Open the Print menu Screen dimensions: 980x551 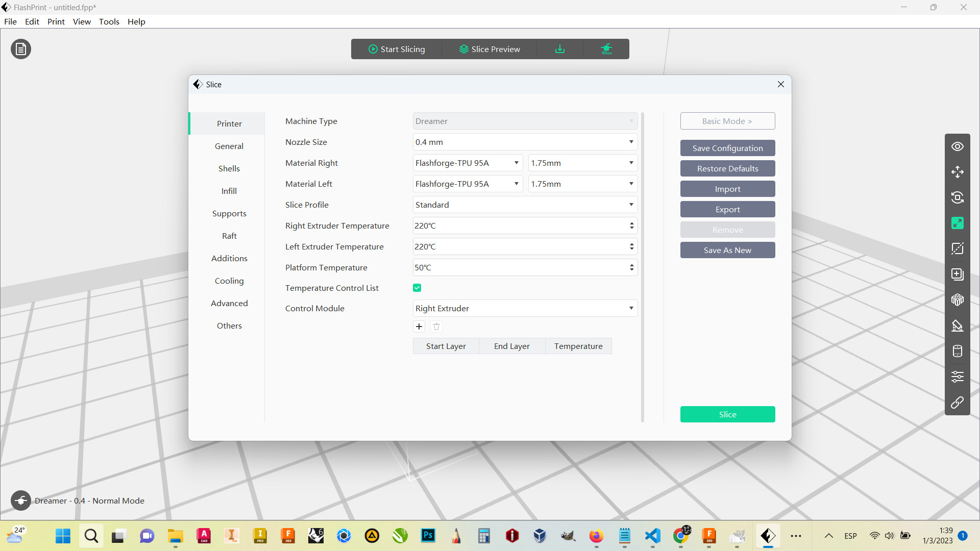(56, 21)
